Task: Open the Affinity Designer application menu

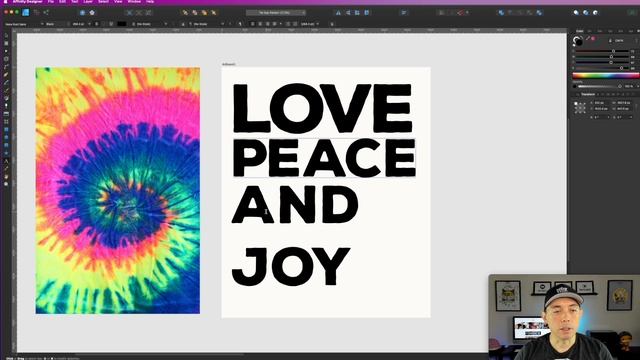Action: pos(28,2)
